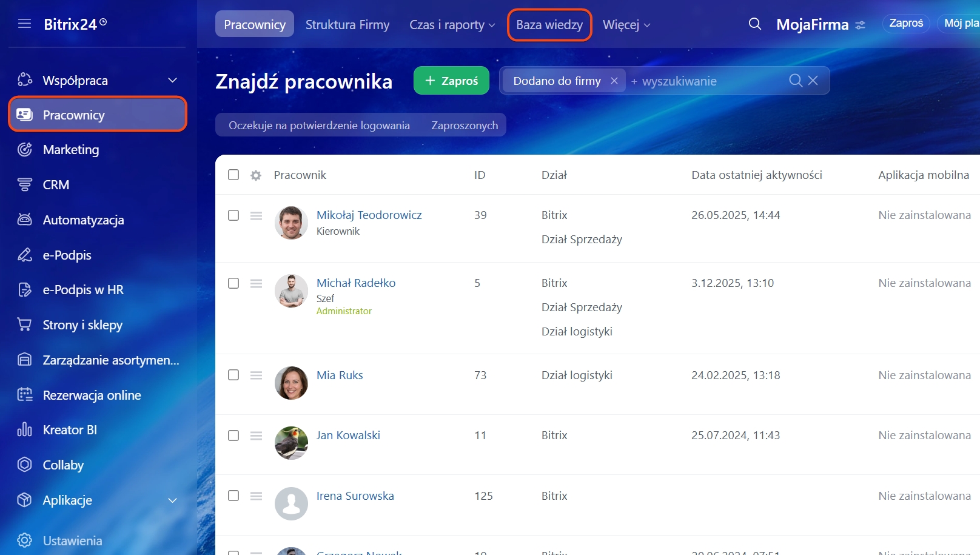Switch to the Struktura Firmy tab
980x555 pixels.
click(x=347, y=25)
